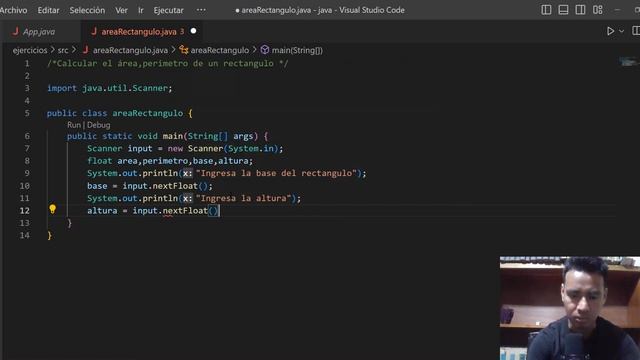Click the "Ingresa la base del rectangulo" string
The width and height of the screenshot is (640, 360).
click(x=276, y=173)
